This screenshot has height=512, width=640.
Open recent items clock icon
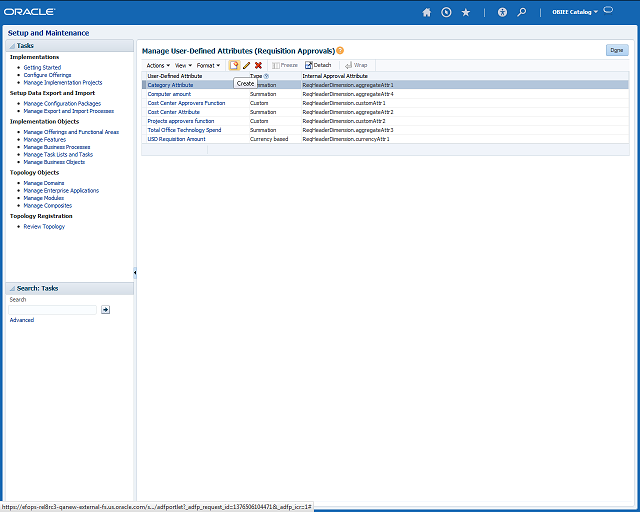pos(446,12)
